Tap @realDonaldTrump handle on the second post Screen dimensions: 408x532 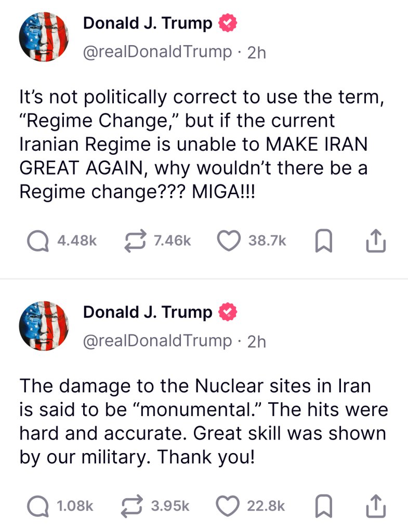coord(157,341)
